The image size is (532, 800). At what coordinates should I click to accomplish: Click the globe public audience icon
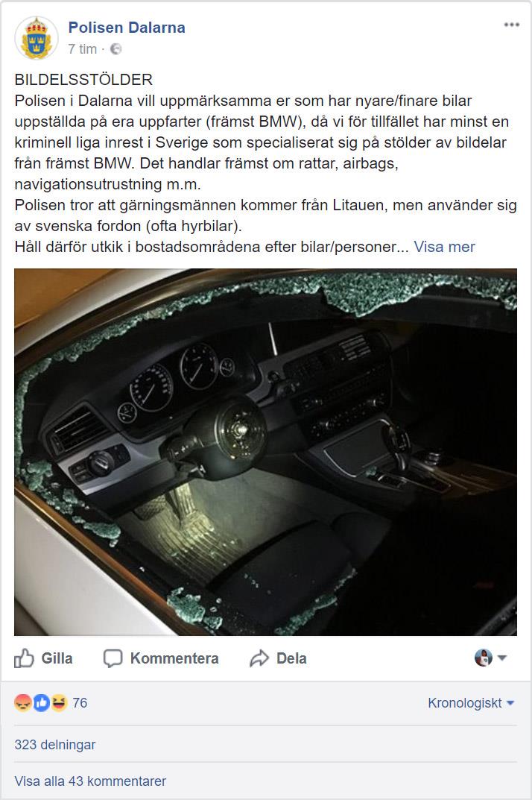point(115,49)
